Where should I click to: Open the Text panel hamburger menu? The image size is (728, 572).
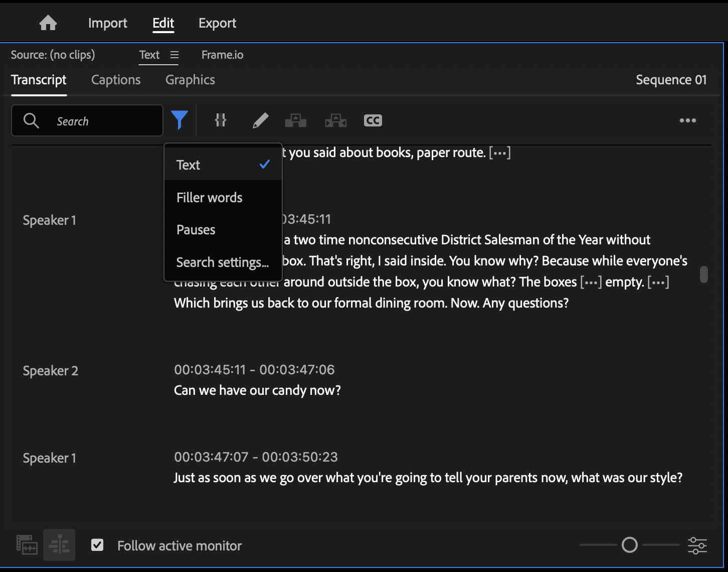point(174,55)
